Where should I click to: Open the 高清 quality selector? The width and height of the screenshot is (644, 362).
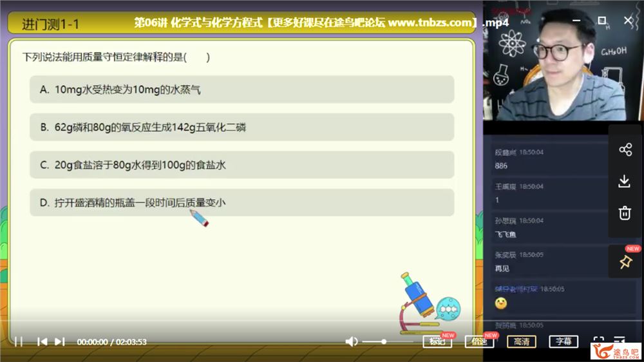tap(522, 341)
